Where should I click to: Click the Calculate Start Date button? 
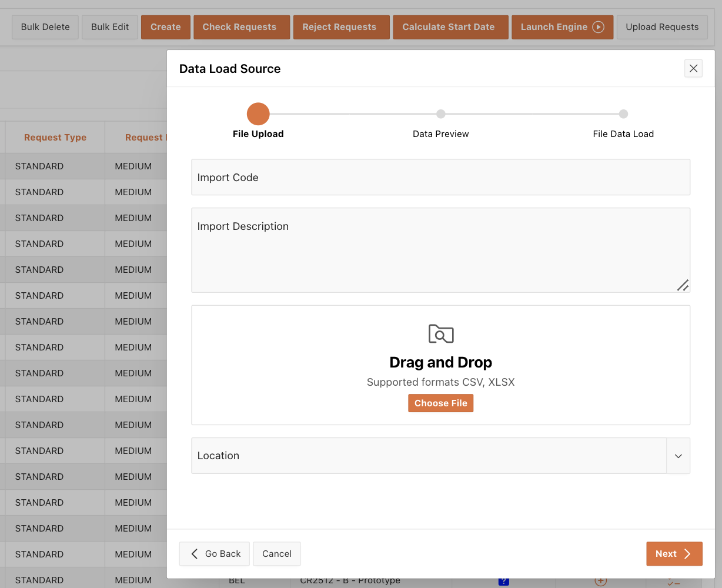pos(451,27)
